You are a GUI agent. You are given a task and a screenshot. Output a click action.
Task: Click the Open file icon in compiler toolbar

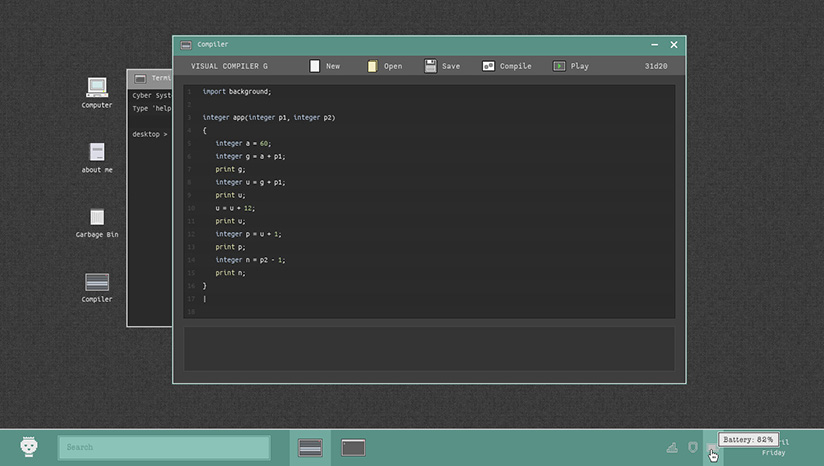(372, 66)
